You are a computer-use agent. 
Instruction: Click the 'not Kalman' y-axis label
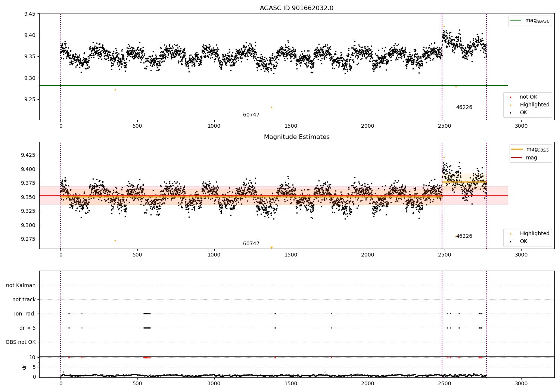[x=21, y=286]
